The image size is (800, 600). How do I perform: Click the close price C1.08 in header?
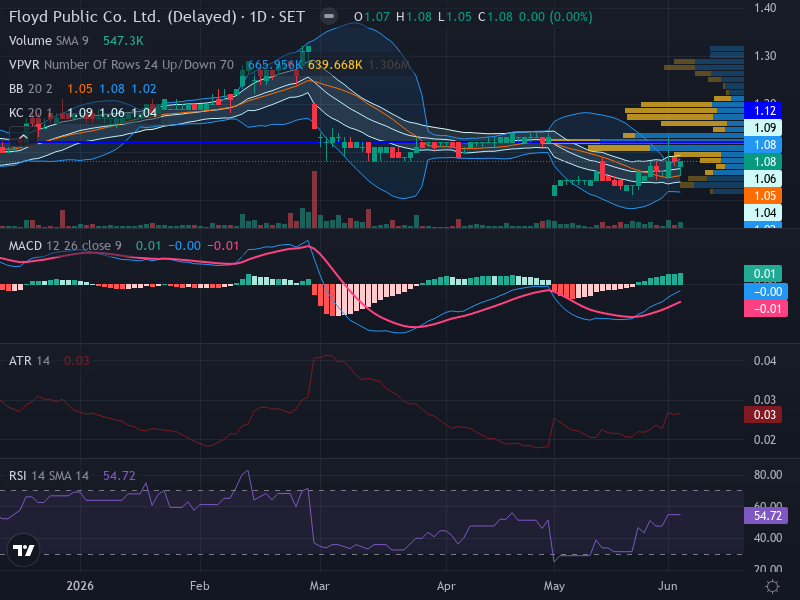pyautogui.click(x=495, y=17)
